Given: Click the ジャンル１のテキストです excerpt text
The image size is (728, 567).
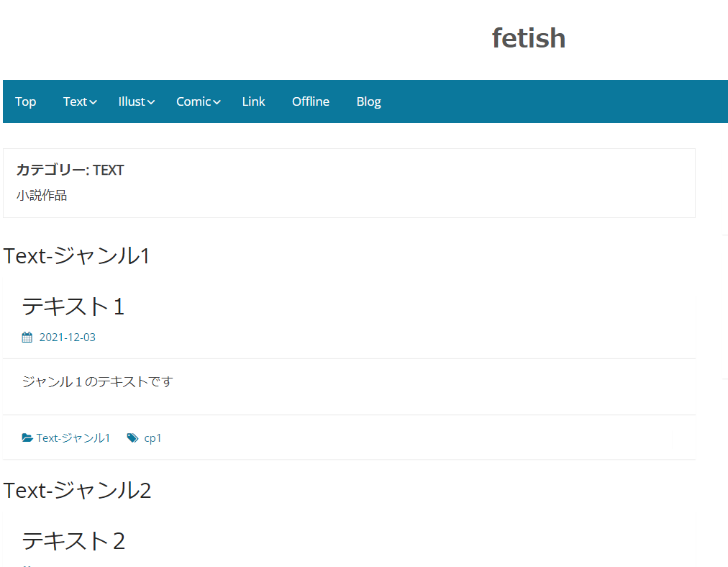Looking at the screenshot, I should point(98,381).
